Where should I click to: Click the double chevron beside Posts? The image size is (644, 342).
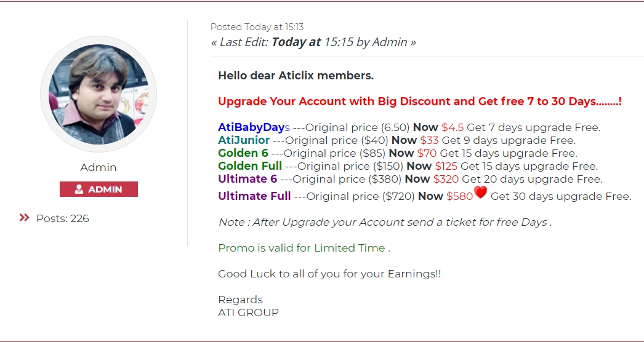click(x=25, y=218)
